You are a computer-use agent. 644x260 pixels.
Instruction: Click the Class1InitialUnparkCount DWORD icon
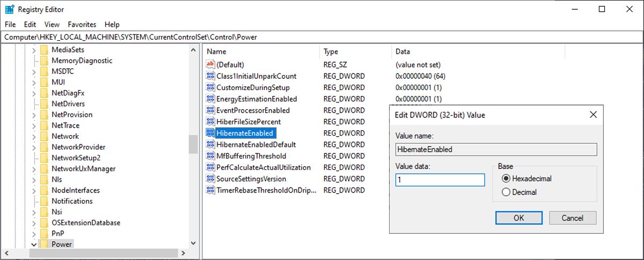click(x=210, y=76)
